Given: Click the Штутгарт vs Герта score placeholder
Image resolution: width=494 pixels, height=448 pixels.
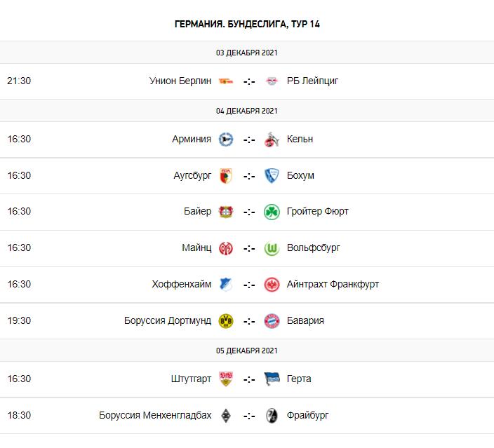Looking at the screenshot, I should [248, 379].
